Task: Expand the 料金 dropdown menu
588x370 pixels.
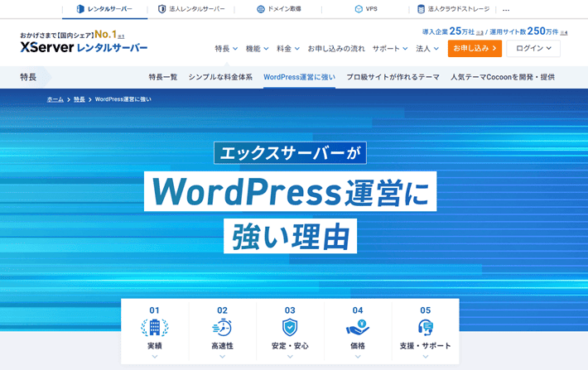Action: 288,48
